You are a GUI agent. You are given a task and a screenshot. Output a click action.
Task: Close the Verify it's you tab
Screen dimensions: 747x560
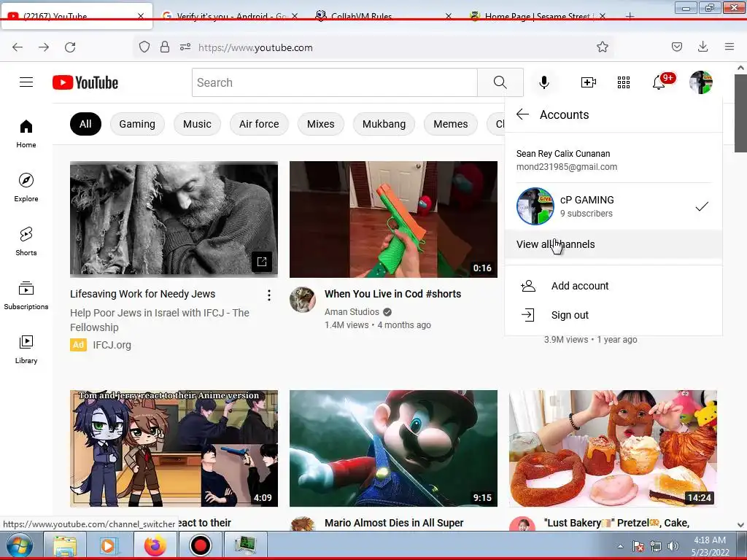tap(295, 16)
